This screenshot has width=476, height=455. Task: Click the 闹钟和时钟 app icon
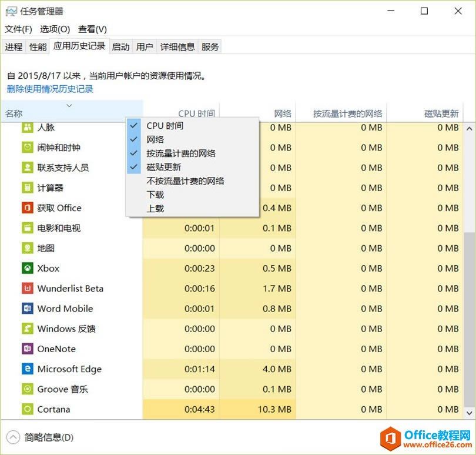[27, 148]
